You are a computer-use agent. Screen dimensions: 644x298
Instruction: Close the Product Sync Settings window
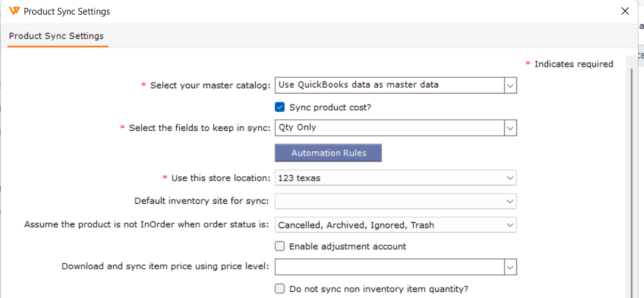(x=625, y=11)
